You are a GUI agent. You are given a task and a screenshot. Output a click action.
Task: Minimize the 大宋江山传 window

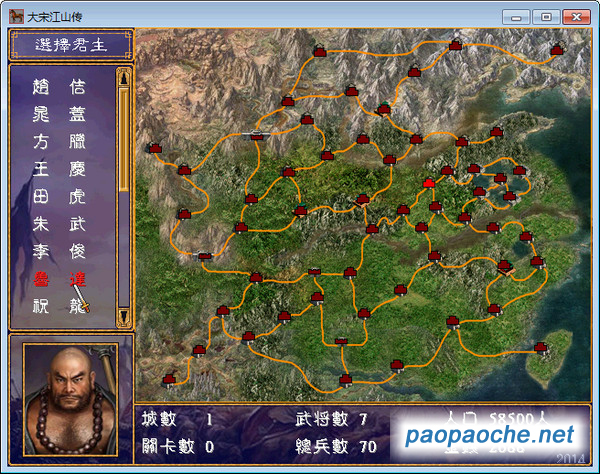pyautogui.click(x=516, y=17)
